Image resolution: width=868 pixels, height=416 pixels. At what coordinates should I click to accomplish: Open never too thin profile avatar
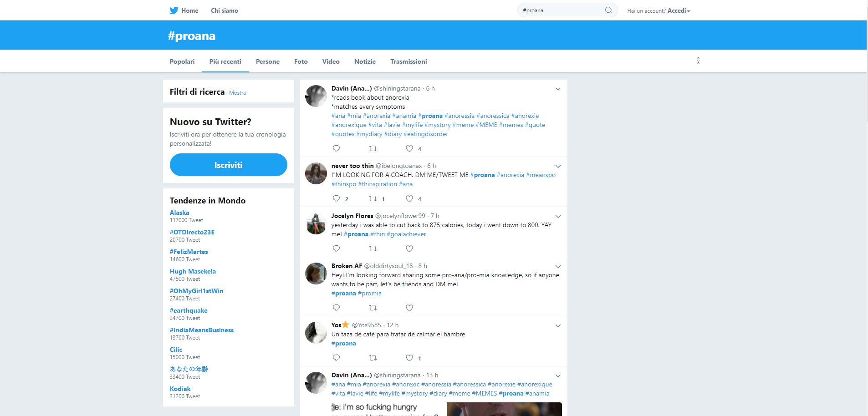[316, 173]
